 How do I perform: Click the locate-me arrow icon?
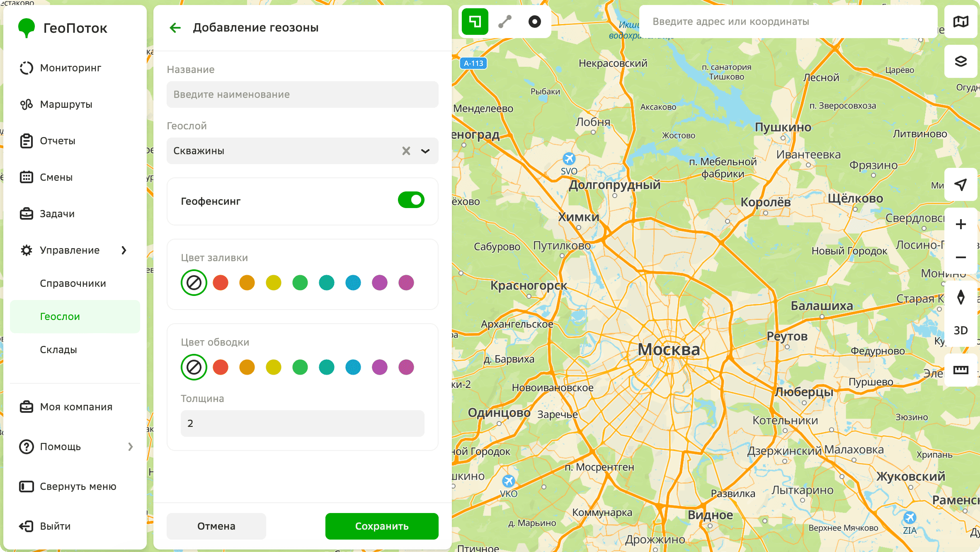[961, 184]
